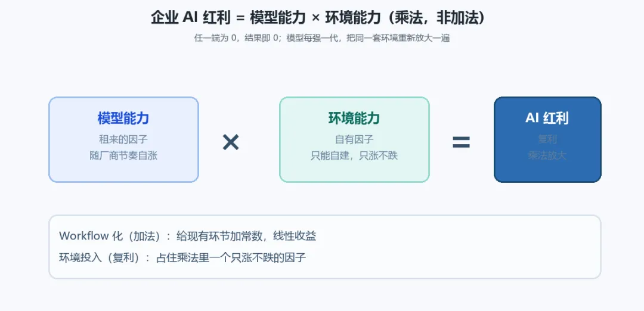
Task: Click the Workflow 化（加法） line
Action: click(x=188, y=236)
